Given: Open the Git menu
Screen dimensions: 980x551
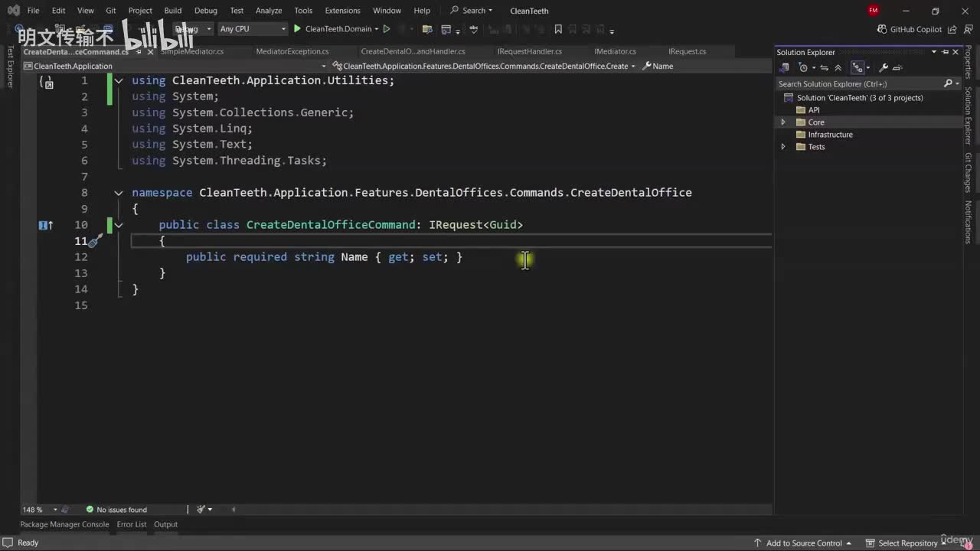Looking at the screenshot, I should coord(111,11).
